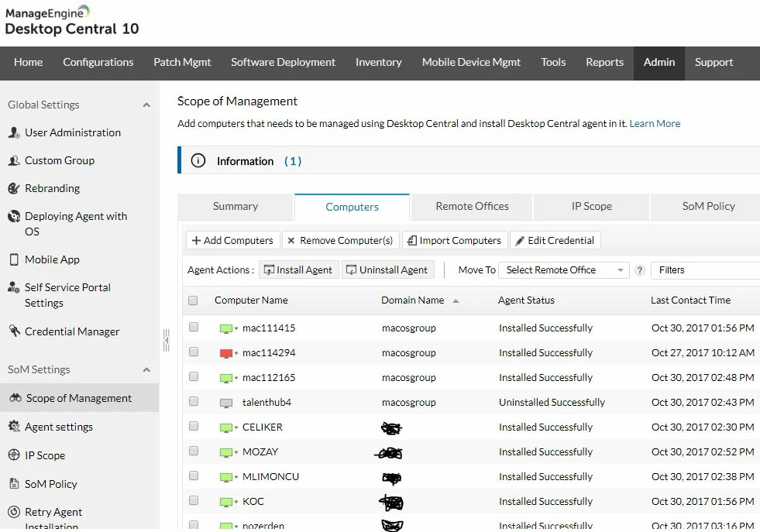
Task: Tick the checkbox for mac111415
Action: (x=194, y=327)
